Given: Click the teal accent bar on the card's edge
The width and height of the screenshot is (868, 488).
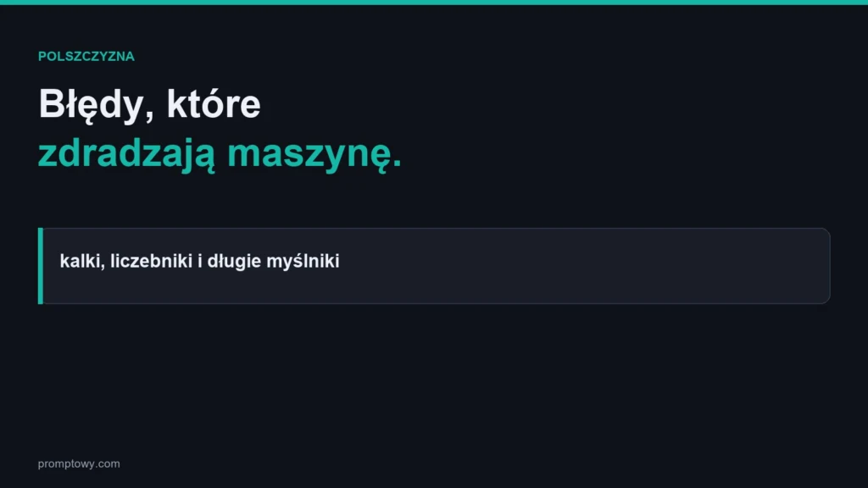Looking at the screenshot, I should click(x=41, y=265).
